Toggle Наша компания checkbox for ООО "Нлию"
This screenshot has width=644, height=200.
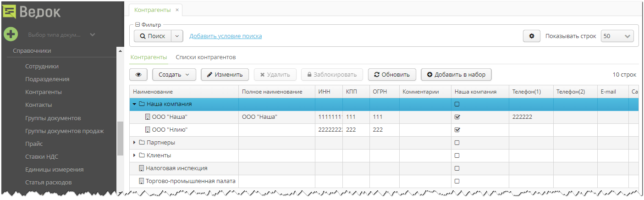(x=457, y=130)
